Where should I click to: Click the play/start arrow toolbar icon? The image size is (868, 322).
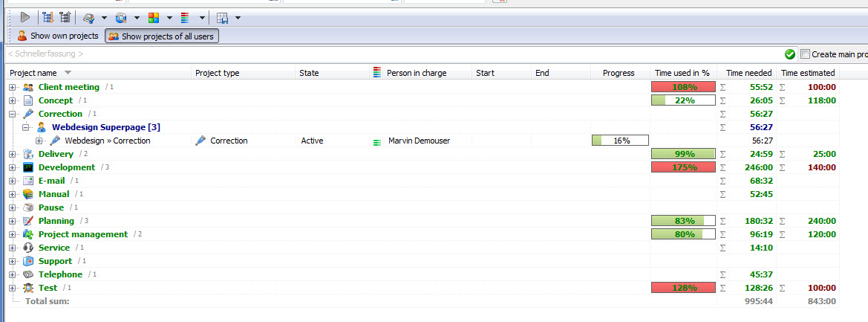(25, 16)
